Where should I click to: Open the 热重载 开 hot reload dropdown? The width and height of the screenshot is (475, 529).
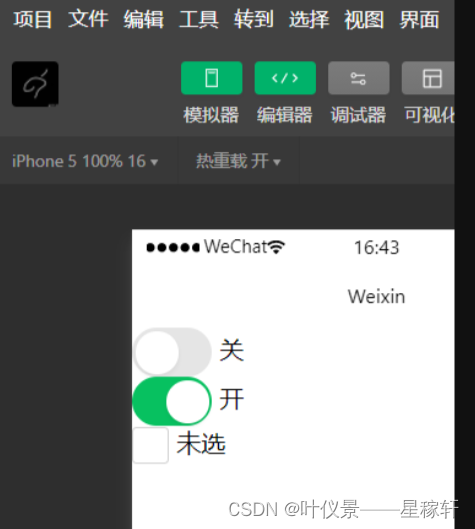point(238,161)
